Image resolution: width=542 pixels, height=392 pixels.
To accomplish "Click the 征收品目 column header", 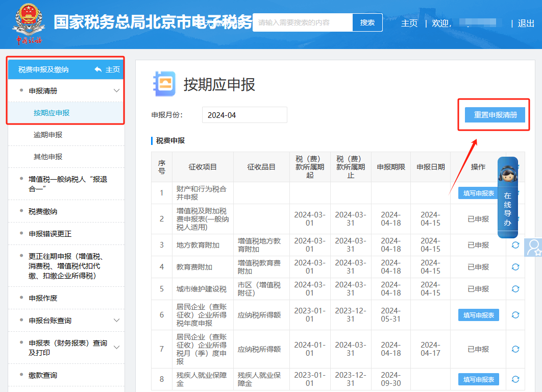I will pyautogui.click(x=261, y=167).
